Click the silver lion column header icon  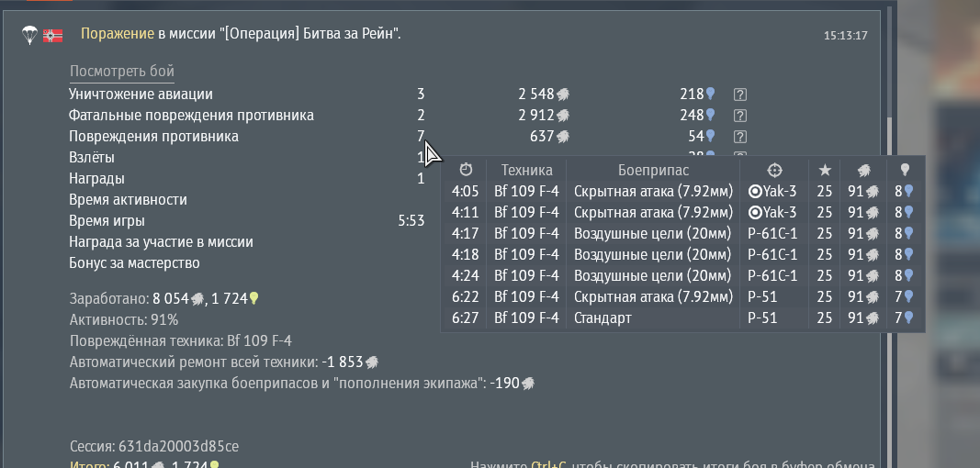[863, 170]
